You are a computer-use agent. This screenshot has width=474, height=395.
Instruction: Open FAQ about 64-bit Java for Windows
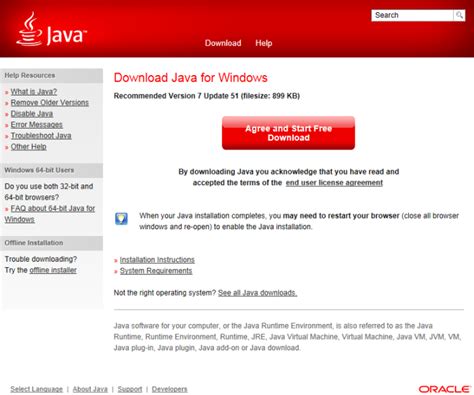50,214
